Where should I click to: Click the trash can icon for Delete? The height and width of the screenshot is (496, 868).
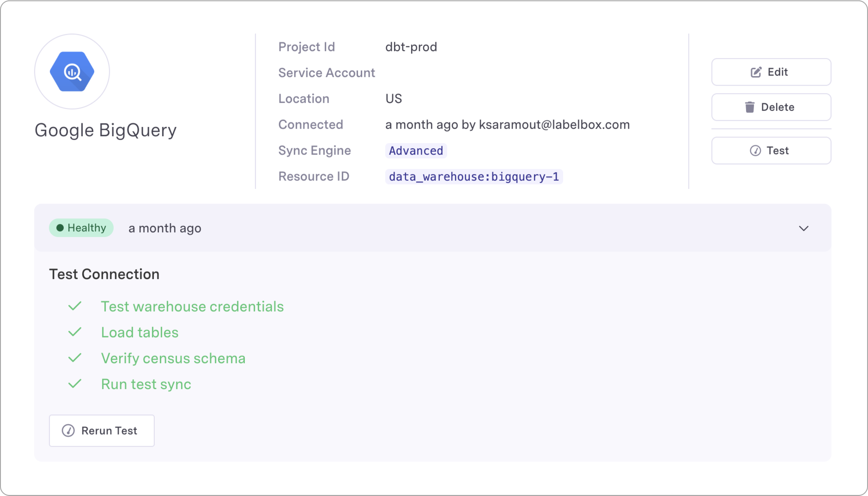tap(750, 107)
